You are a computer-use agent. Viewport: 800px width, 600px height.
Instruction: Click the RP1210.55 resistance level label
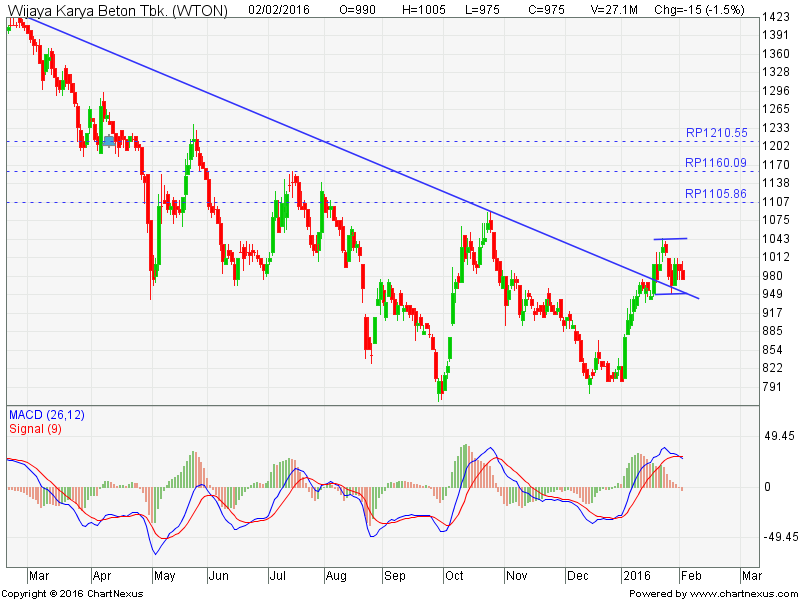[x=716, y=133]
